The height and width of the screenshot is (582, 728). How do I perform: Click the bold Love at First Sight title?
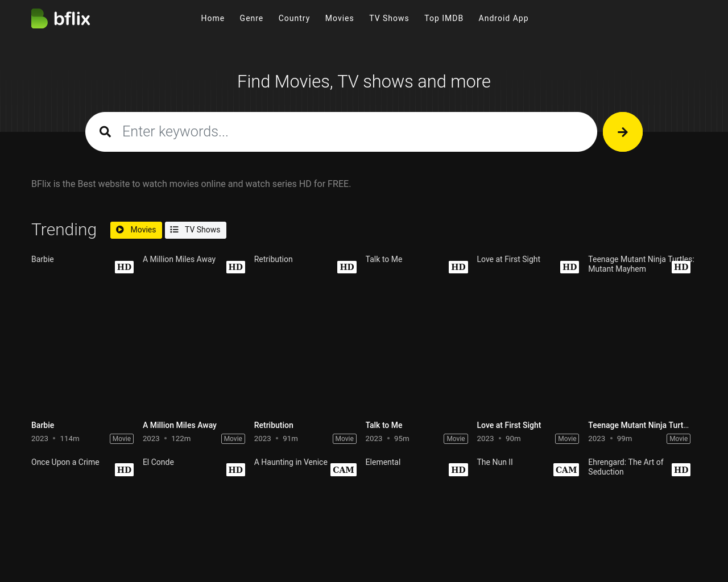coord(509,425)
